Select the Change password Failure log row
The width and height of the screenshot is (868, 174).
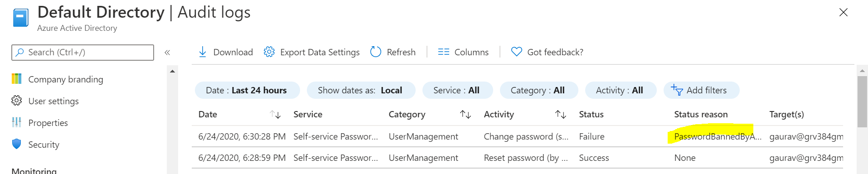(517, 136)
